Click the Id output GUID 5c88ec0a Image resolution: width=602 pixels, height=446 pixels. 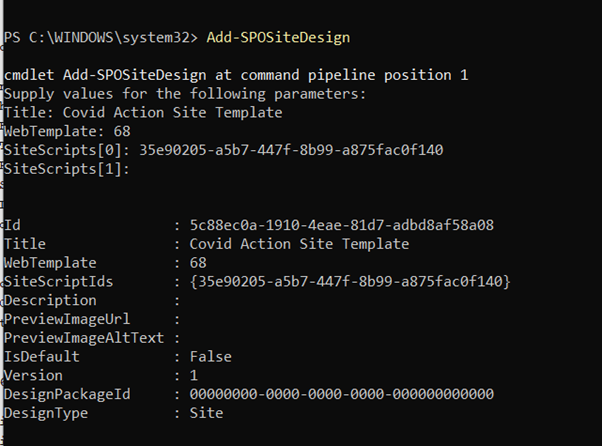tap(342, 225)
